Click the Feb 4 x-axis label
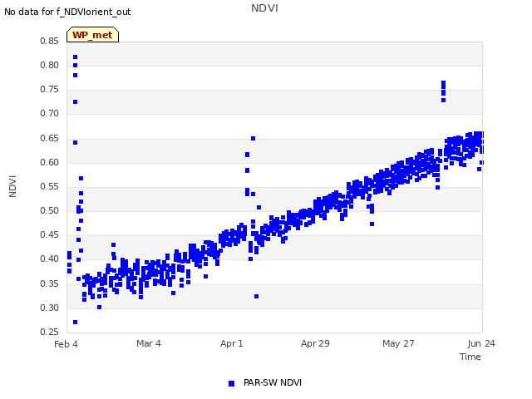This screenshot has width=532, height=399. pos(66,344)
